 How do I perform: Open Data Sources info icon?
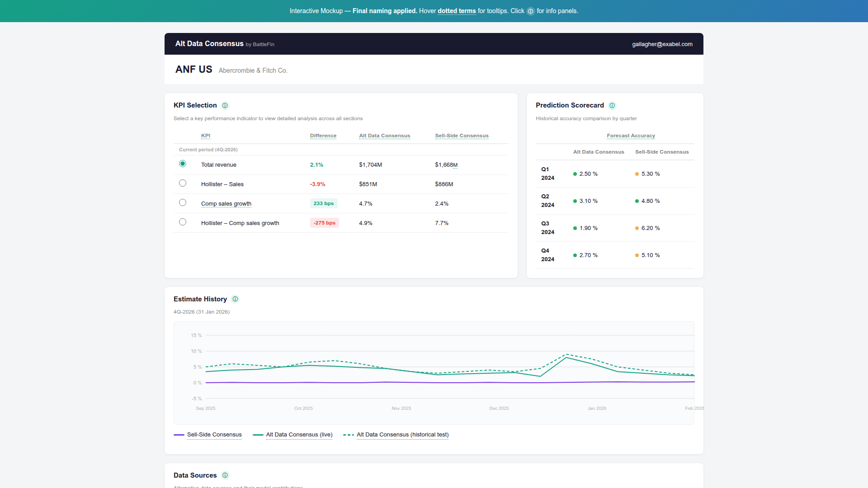pos(225,475)
